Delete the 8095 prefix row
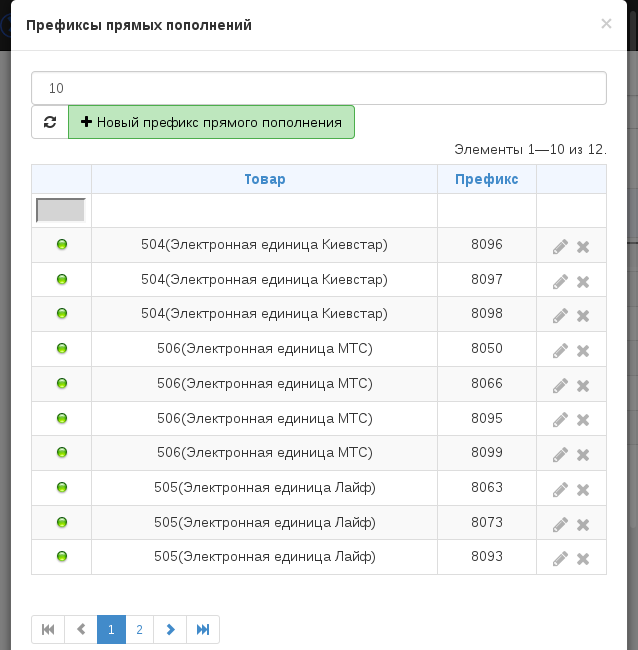638x650 pixels. [583, 420]
